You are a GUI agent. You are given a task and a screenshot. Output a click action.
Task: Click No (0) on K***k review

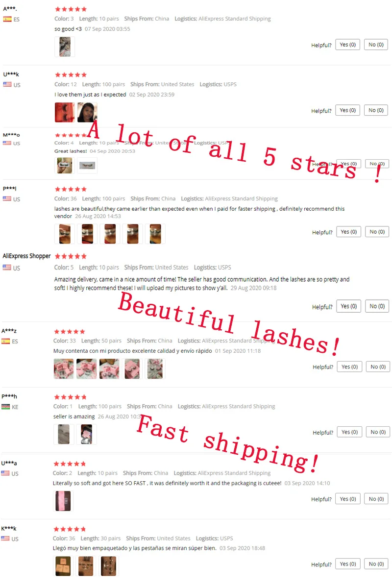376,564
